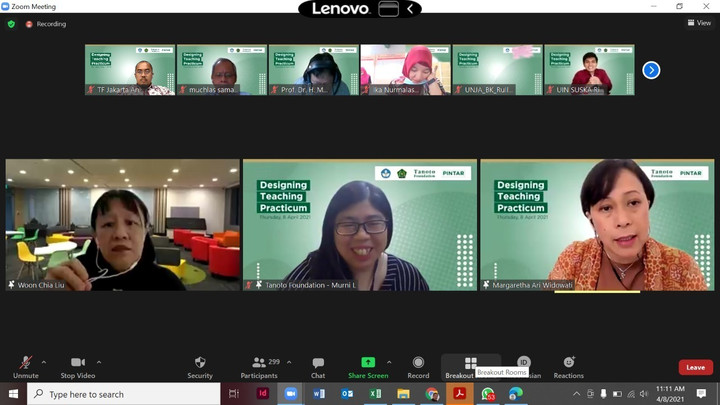Viewport: 720px width, 405px height.
Task: Open the Security options
Action: click(200, 366)
